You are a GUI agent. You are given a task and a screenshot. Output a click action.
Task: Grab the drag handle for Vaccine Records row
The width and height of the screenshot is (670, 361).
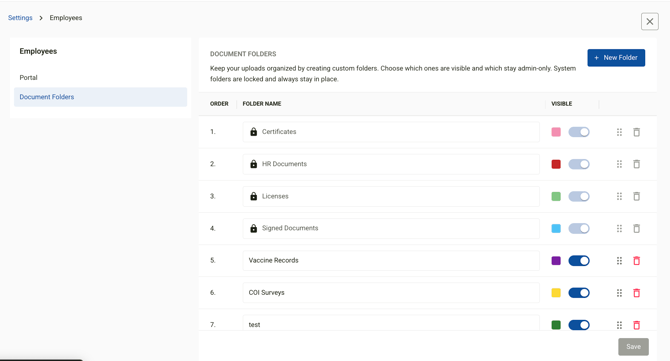tap(619, 261)
